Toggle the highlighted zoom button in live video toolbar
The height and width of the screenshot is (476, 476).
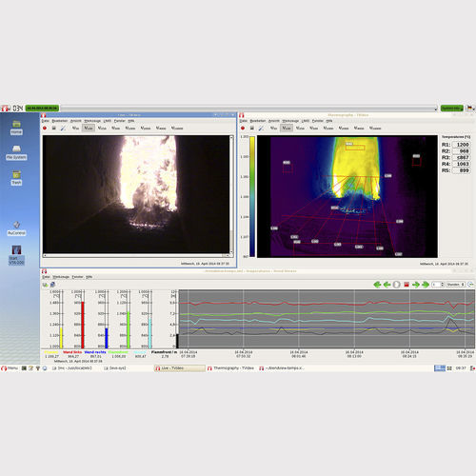89,129
